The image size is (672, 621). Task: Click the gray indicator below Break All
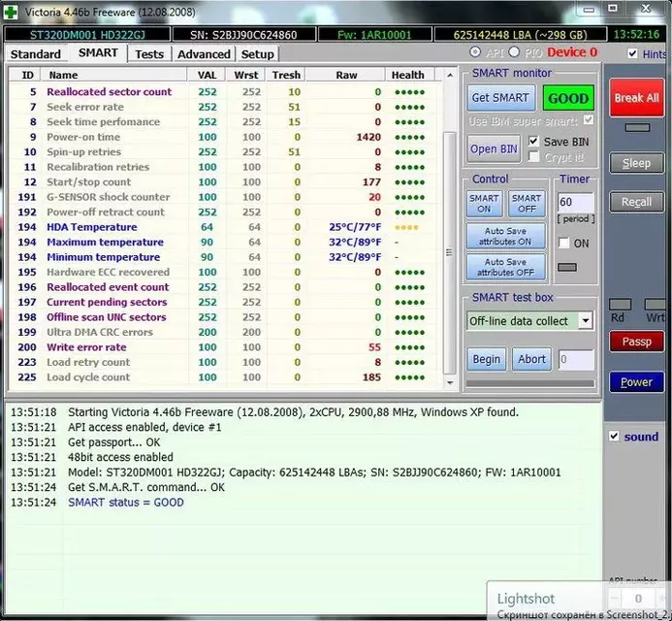point(637,127)
